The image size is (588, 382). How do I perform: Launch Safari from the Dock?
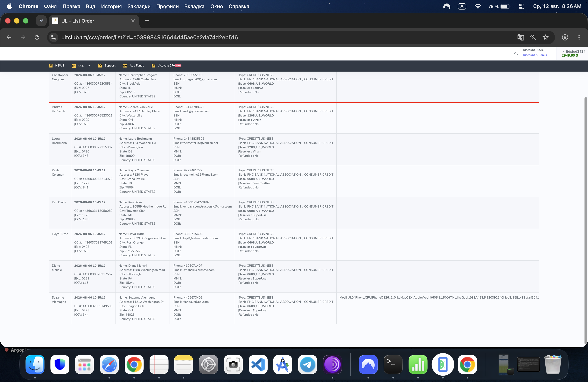[109, 364]
